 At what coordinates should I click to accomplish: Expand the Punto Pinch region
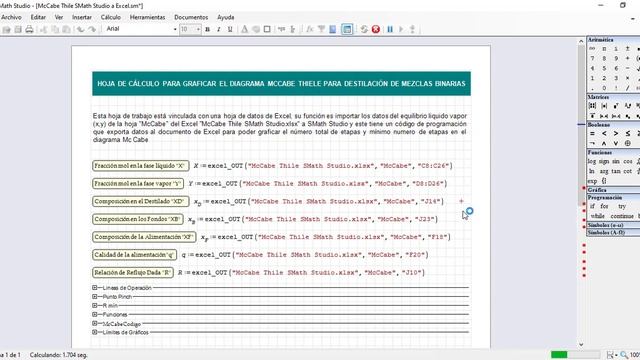click(x=95, y=297)
